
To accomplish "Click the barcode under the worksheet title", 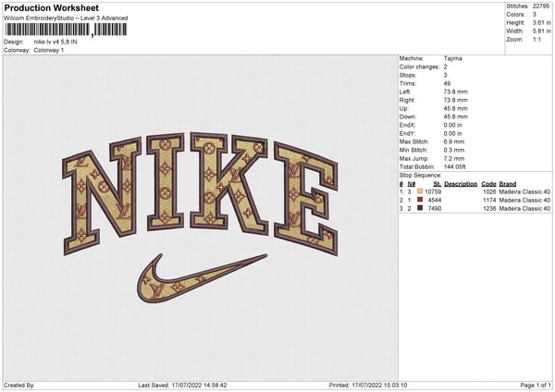I will [66, 30].
